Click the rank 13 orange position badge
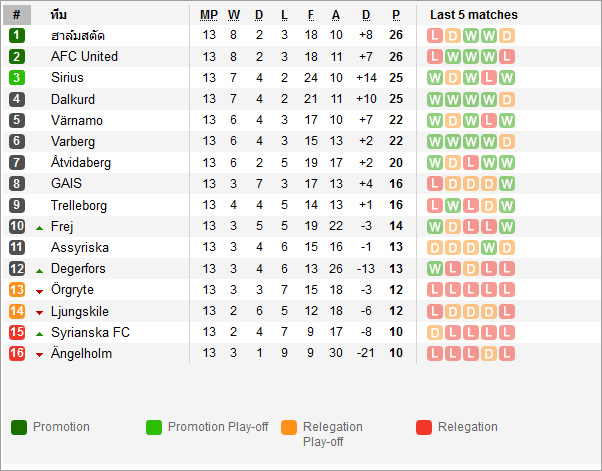 17,290
